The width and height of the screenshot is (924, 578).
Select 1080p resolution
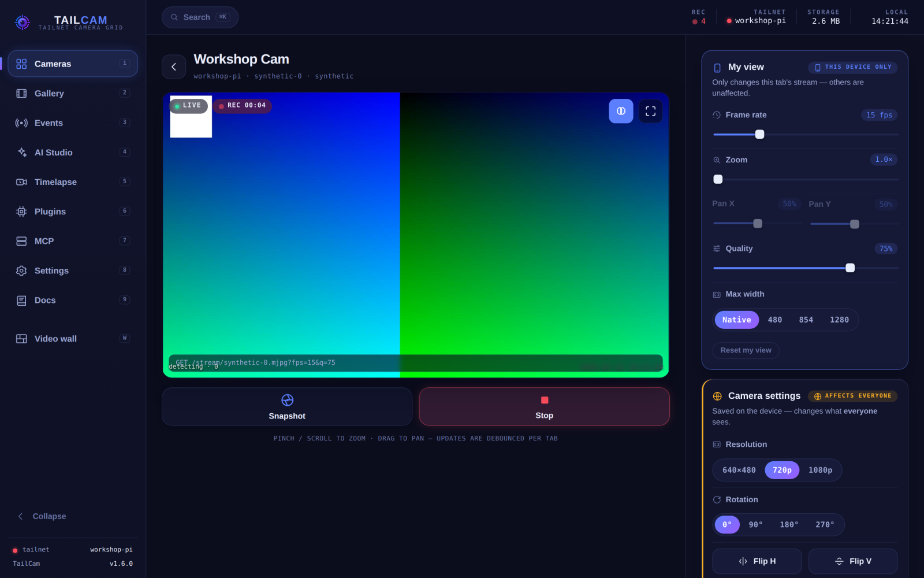click(x=820, y=470)
